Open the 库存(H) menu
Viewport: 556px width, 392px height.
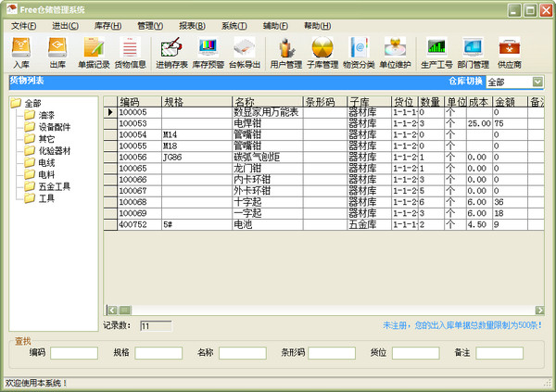(x=107, y=26)
